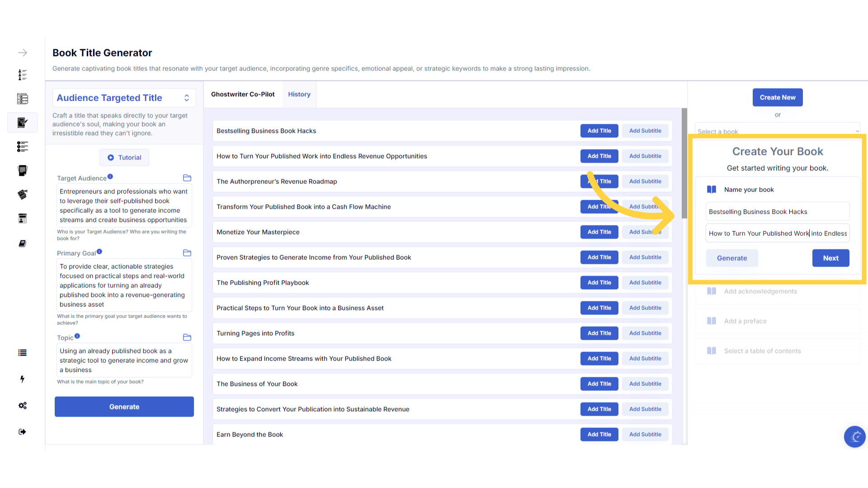This screenshot has width=868, height=488.
Task: Click Add Title for Monetize Your Masterpiece
Action: tap(599, 232)
